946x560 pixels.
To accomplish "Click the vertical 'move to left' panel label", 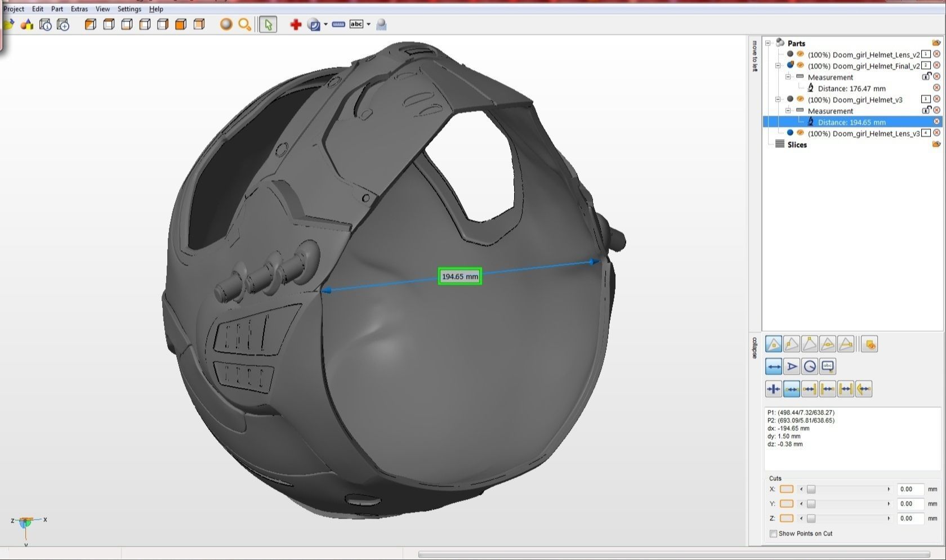I will pos(755,56).
